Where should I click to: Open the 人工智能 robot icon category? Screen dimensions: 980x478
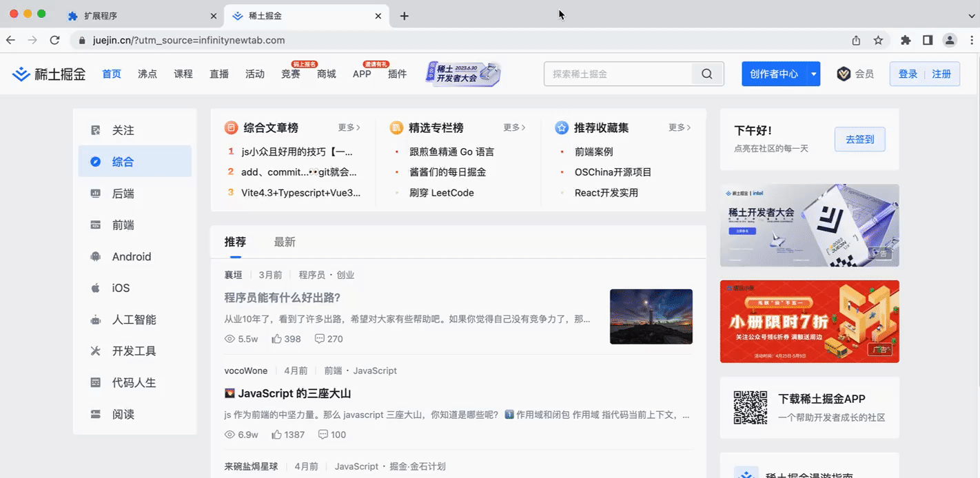pos(96,320)
